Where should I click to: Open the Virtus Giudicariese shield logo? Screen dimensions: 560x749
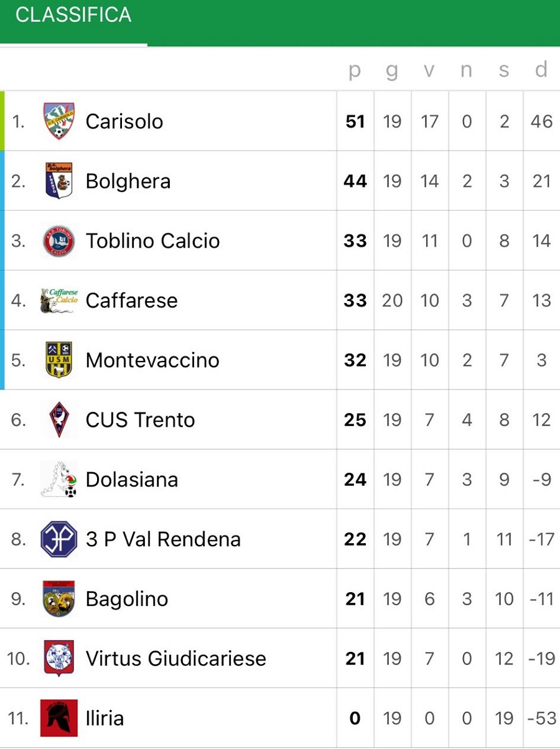(x=59, y=658)
